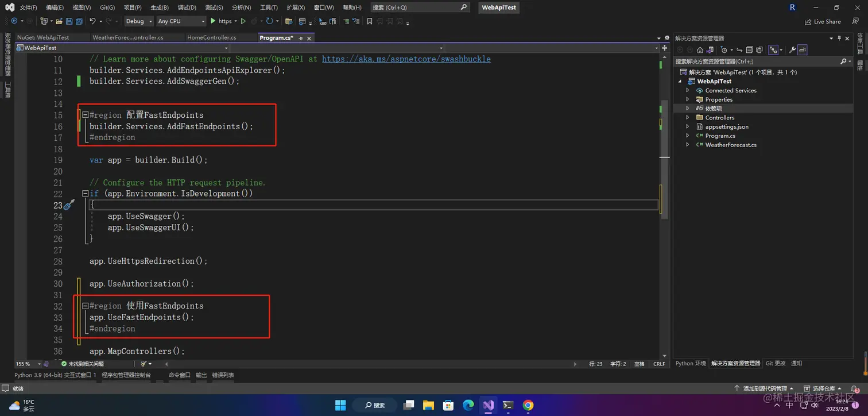The image size is (868, 416).
Task: Open the 工具(T) menu
Action: [269, 7]
